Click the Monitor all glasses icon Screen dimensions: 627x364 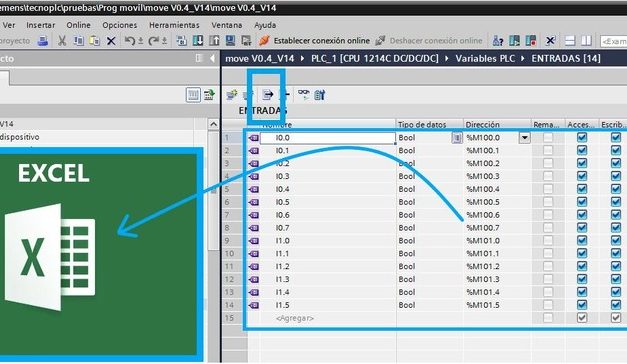pyautogui.click(x=304, y=94)
